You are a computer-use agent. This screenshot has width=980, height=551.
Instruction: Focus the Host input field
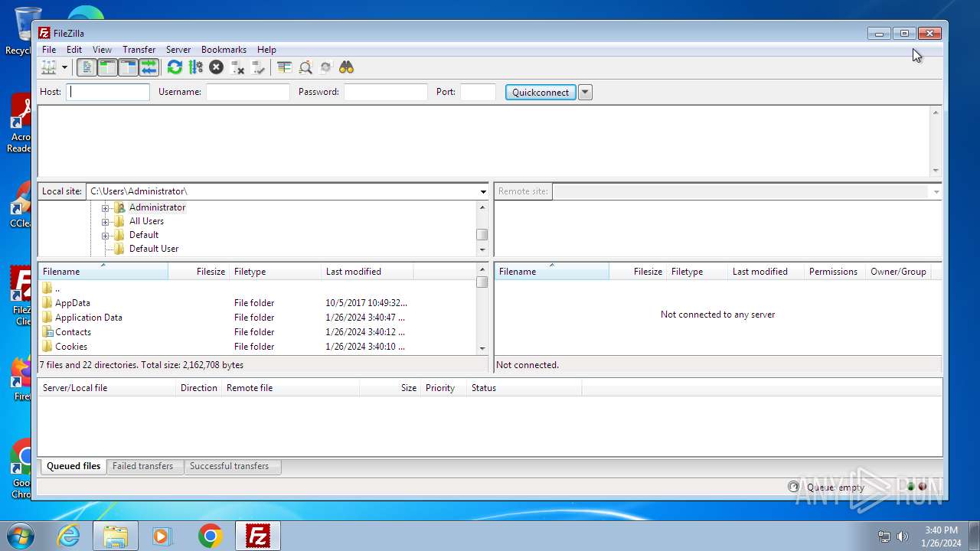coord(108,92)
